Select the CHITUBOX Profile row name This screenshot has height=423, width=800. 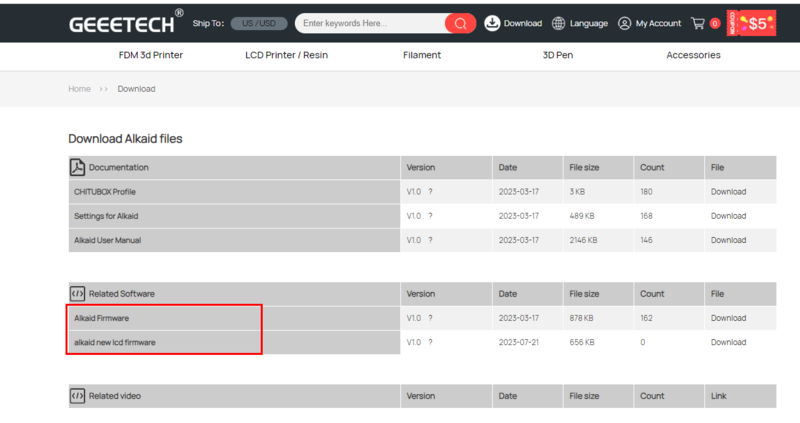pos(105,192)
